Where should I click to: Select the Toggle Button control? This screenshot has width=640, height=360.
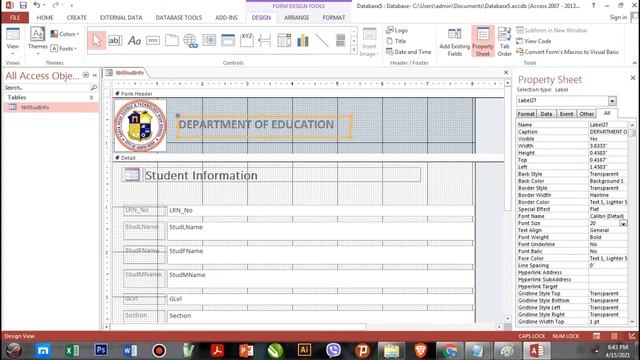pyautogui.click(x=340, y=40)
